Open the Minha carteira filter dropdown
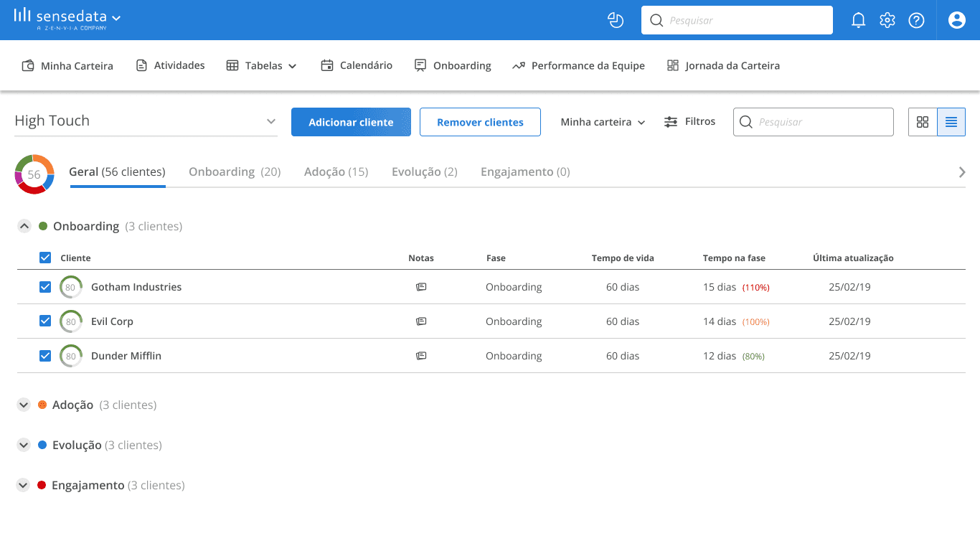Viewport: 980px width, 551px height. point(603,122)
